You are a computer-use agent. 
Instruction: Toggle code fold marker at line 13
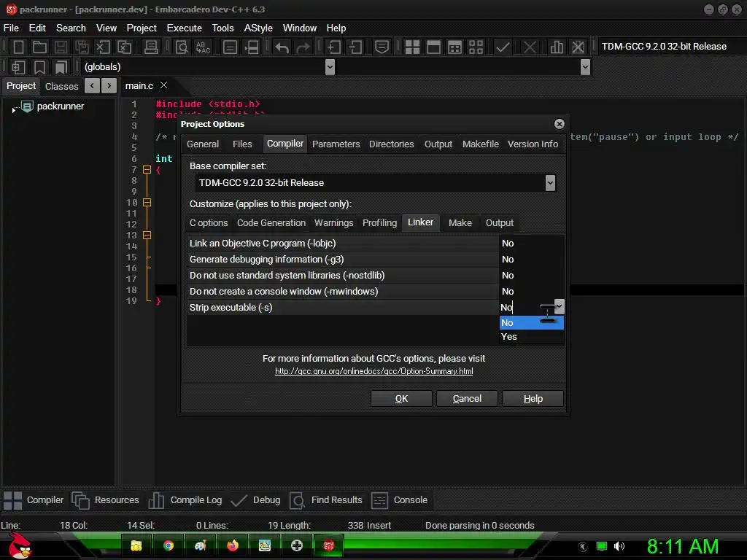click(x=147, y=236)
